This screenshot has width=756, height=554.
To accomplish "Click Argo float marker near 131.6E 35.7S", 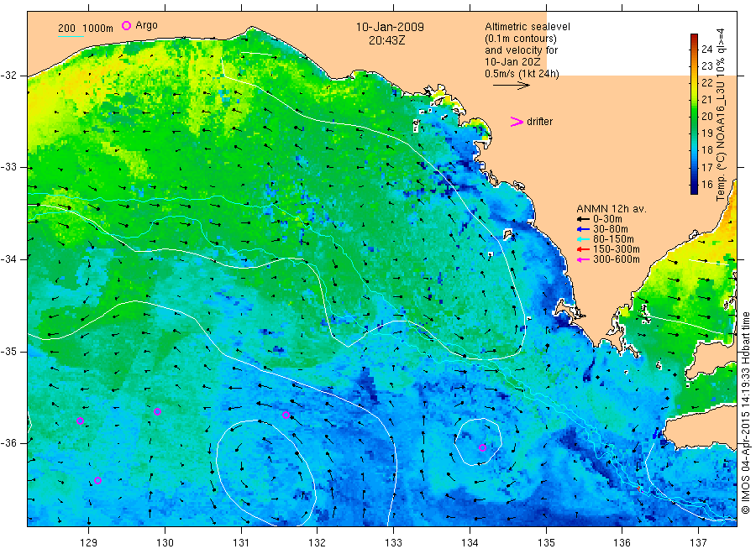I will click(286, 415).
